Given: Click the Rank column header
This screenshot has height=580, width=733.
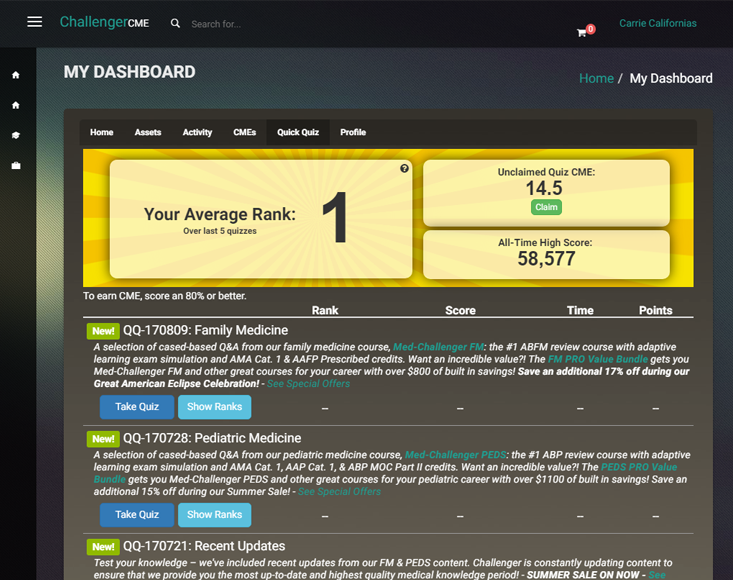Looking at the screenshot, I should (325, 310).
